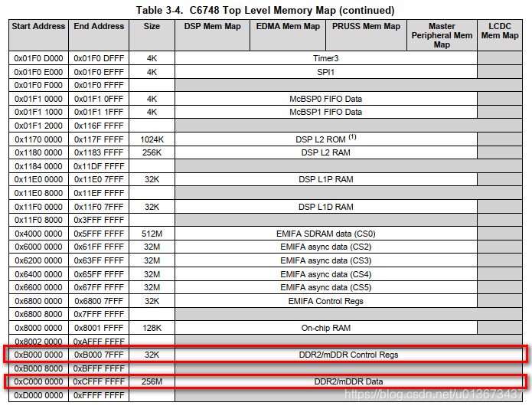Select start address 0xD000 0000
532x409 pixels.
[x=38, y=395]
